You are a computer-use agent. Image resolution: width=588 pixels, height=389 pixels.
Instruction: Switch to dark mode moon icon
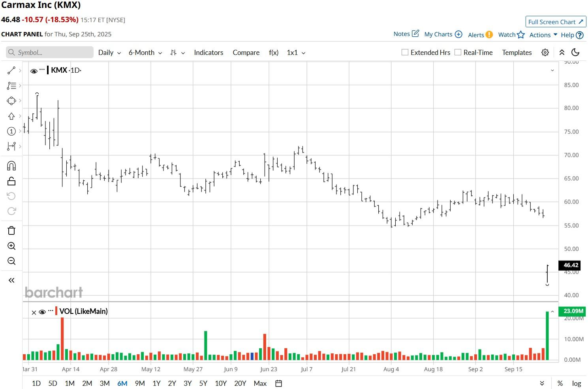click(575, 53)
